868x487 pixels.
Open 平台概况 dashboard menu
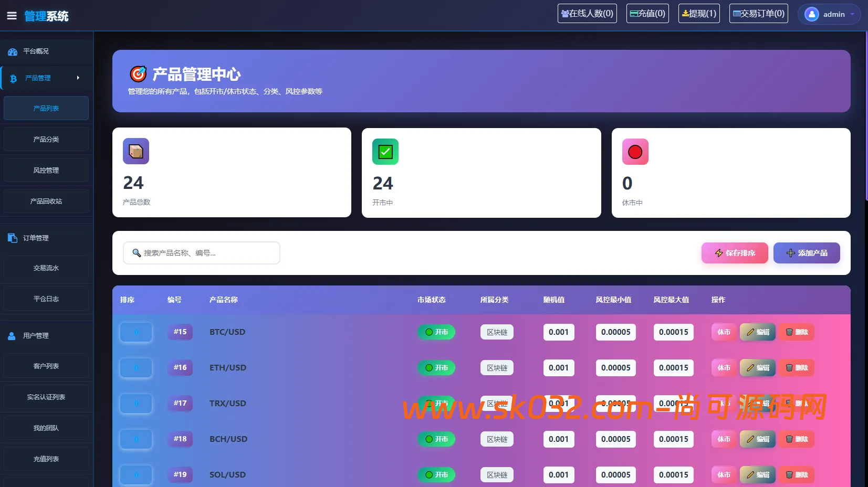[47, 51]
